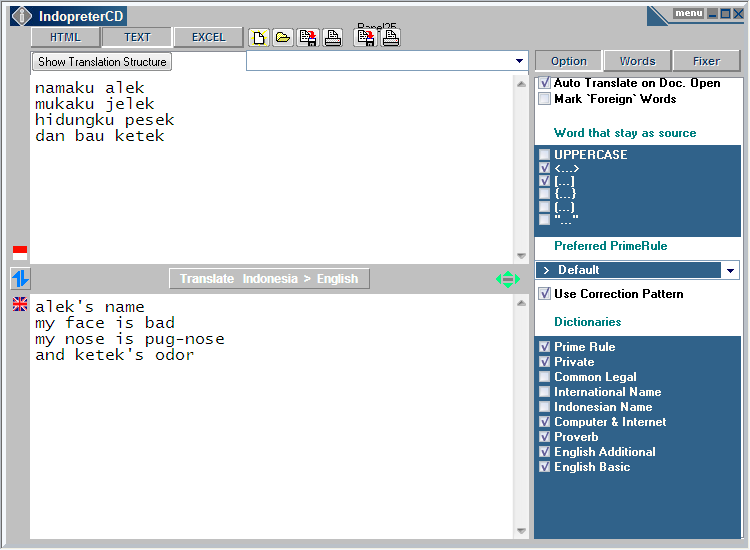Image resolution: width=750 pixels, height=550 pixels.
Task: Enable the Indonesian Name dictionary
Action: (x=544, y=407)
